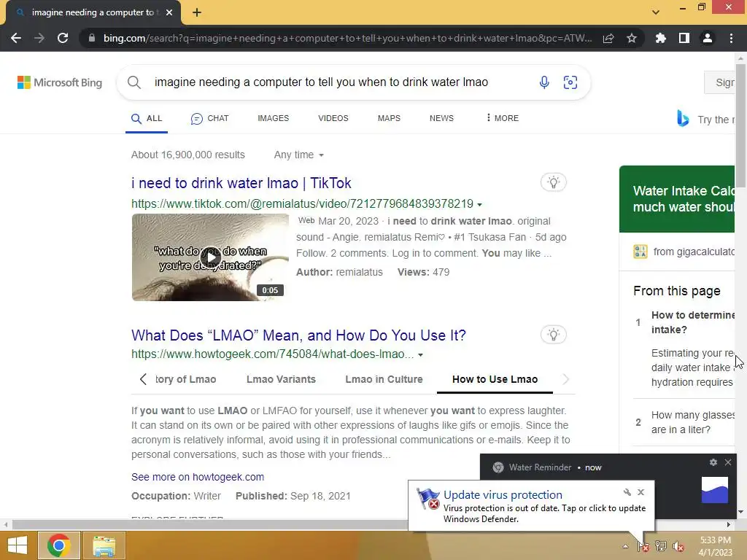Close the 'Update virus protection' balloon
The width and height of the screenshot is (747, 560).
click(640, 492)
